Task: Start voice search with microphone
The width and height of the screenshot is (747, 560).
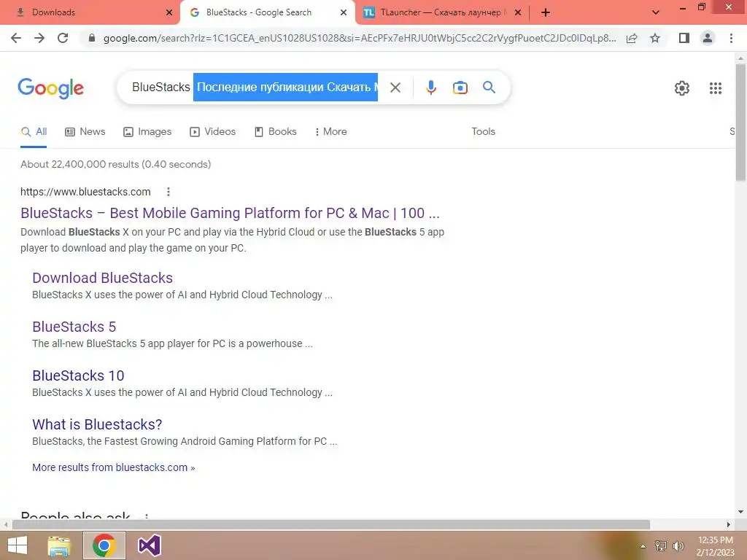Action: tap(430, 87)
